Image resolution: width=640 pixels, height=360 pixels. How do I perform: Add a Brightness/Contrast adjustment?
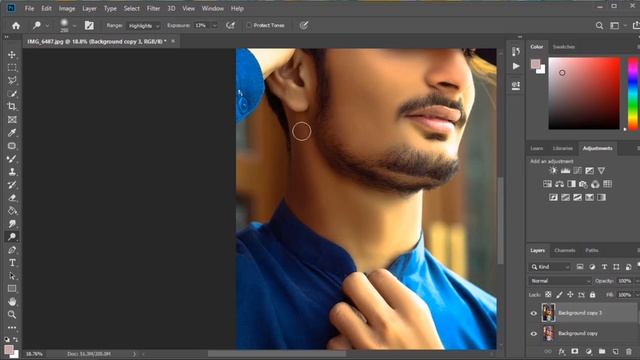[x=553, y=171]
